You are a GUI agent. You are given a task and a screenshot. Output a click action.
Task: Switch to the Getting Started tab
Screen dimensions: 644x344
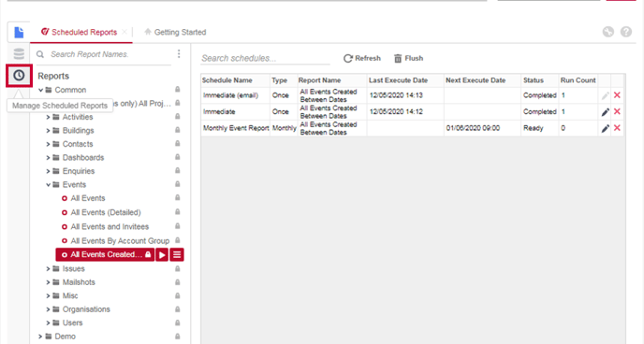tap(175, 32)
